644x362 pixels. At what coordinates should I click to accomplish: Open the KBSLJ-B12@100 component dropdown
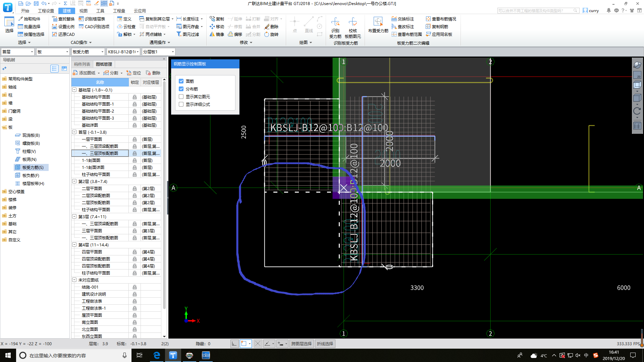click(x=123, y=52)
